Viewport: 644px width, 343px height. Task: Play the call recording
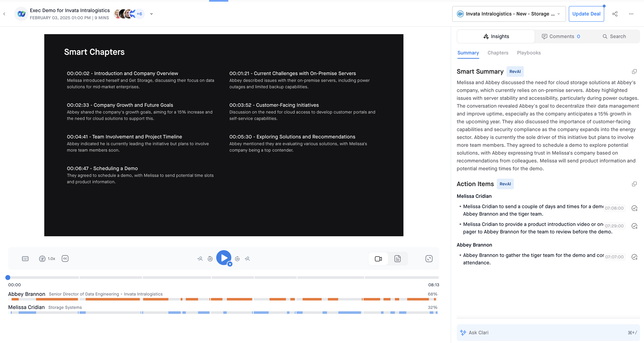[223, 258]
